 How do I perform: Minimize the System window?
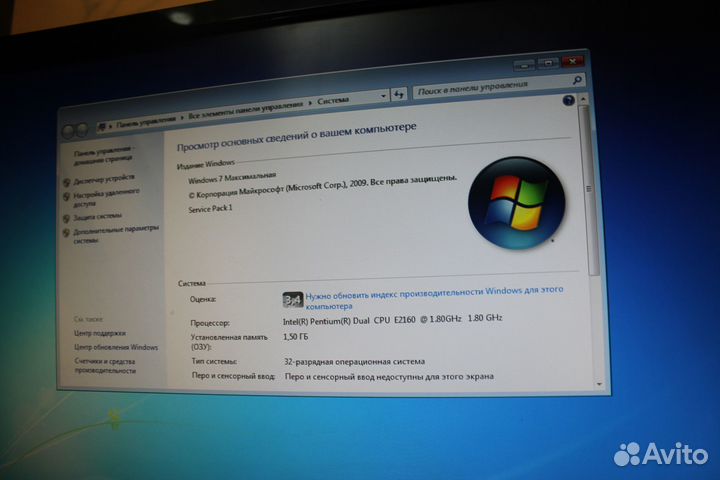524,66
